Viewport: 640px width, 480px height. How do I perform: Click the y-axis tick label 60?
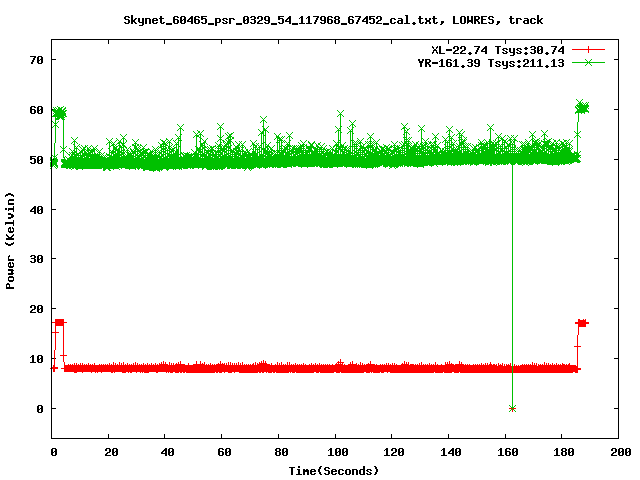point(36,110)
